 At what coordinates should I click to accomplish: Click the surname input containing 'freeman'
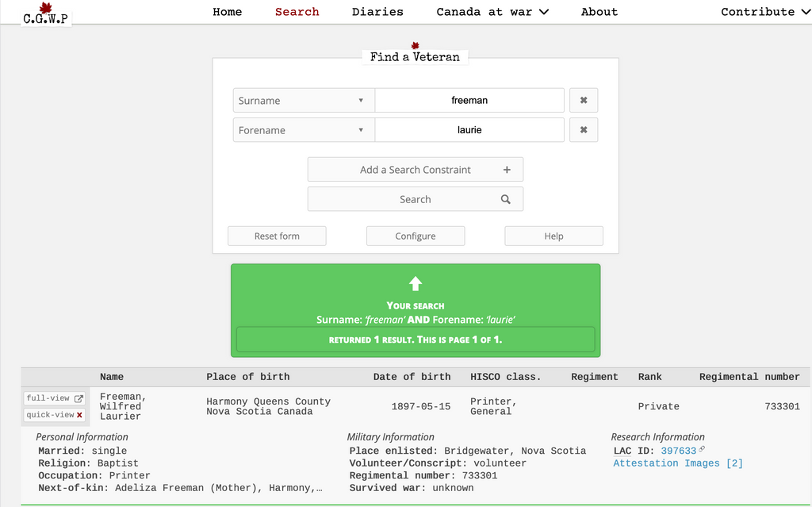click(x=469, y=101)
